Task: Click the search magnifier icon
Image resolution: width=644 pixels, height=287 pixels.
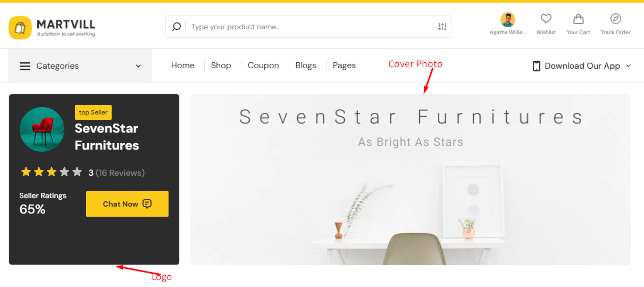Action: click(177, 27)
